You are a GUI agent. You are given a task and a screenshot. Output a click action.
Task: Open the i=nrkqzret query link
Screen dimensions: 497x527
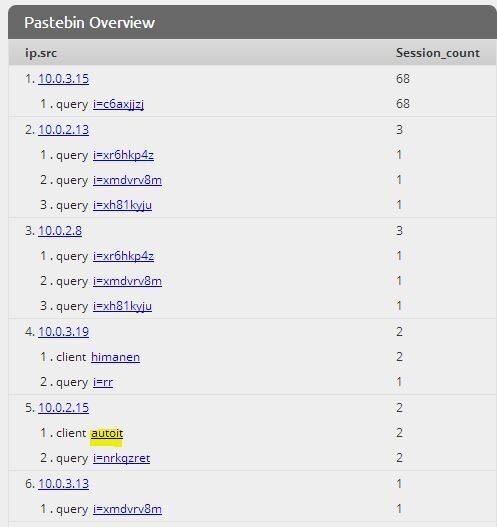[x=121, y=458]
